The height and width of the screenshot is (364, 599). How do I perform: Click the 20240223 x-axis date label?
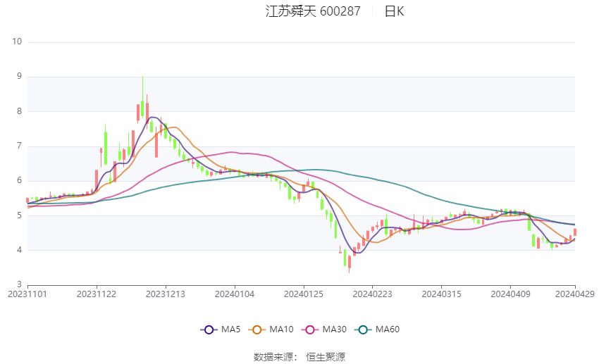click(373, 294)
